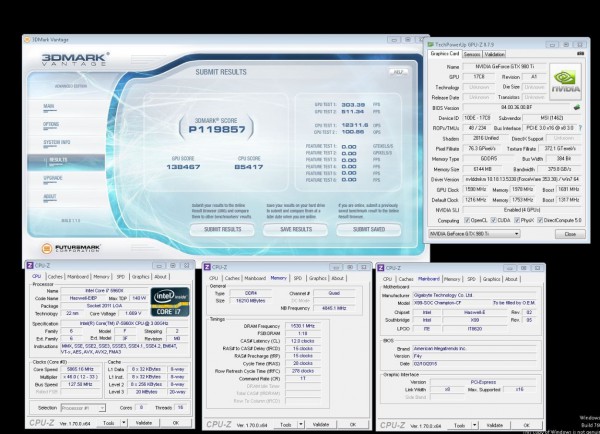Screen dimensions: 600x434
Task: Click the Submit Saved button
Action: coord(369,229)
